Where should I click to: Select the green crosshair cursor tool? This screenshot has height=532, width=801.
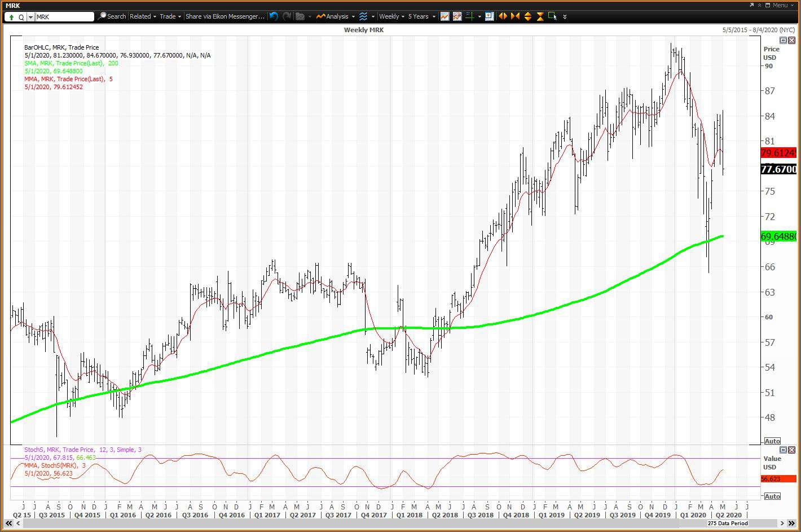[x=470, y=16]
